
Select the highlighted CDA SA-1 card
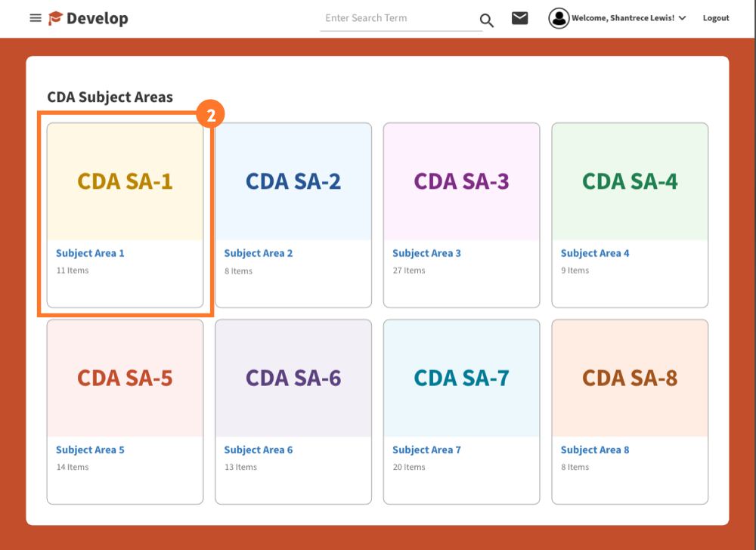click(125, 181)
